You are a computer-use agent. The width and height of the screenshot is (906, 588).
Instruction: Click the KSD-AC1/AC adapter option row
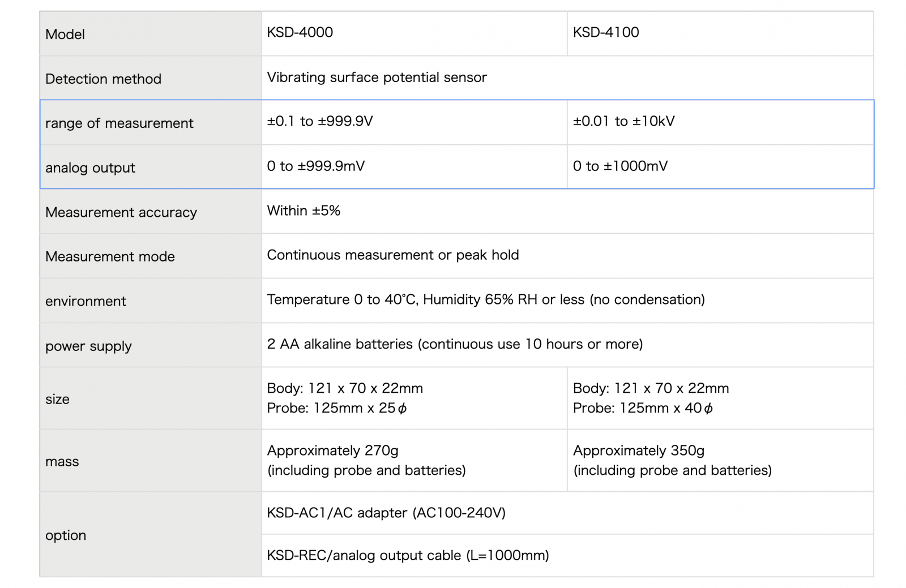[x=567, y=513]
